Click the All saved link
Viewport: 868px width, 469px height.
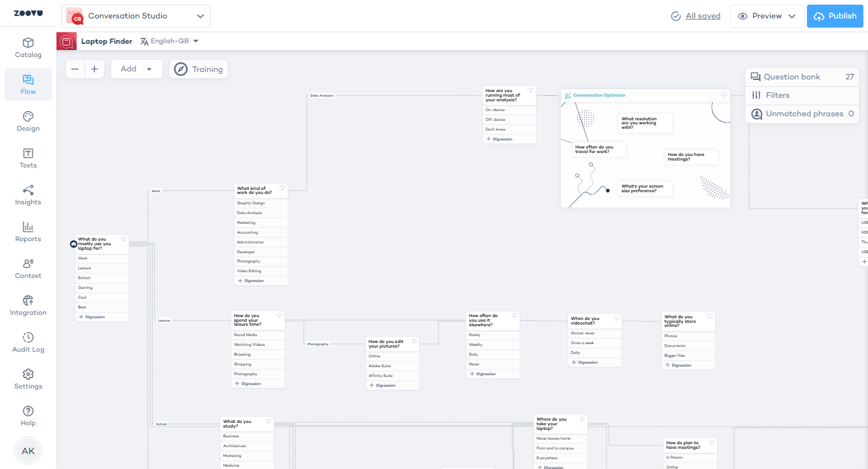click(x=703, y=16)
